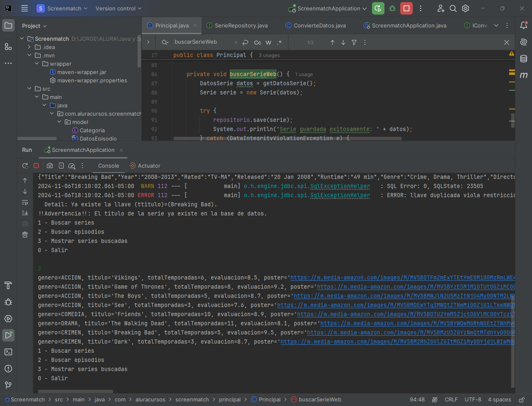Open the Project view selector dropdown
532x406 pixels.
(x=34, y=26)
